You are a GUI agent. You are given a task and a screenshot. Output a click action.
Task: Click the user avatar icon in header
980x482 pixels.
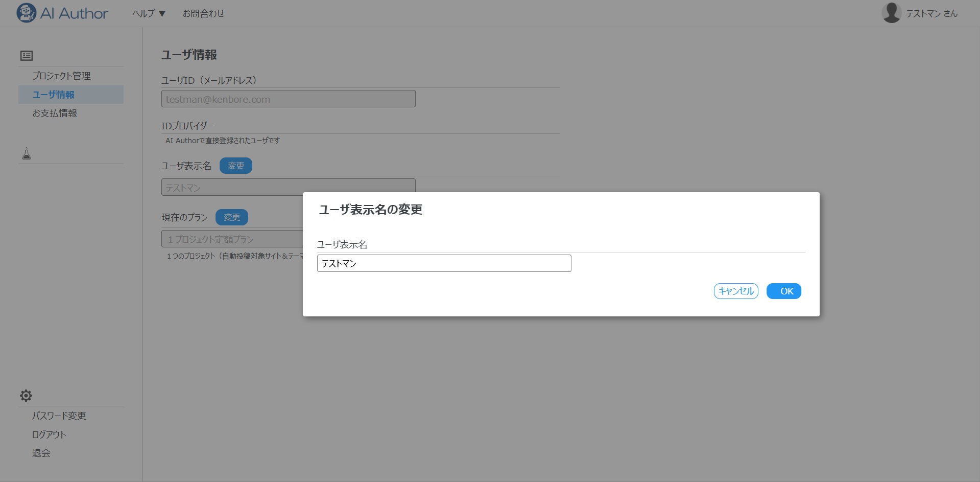891,13
